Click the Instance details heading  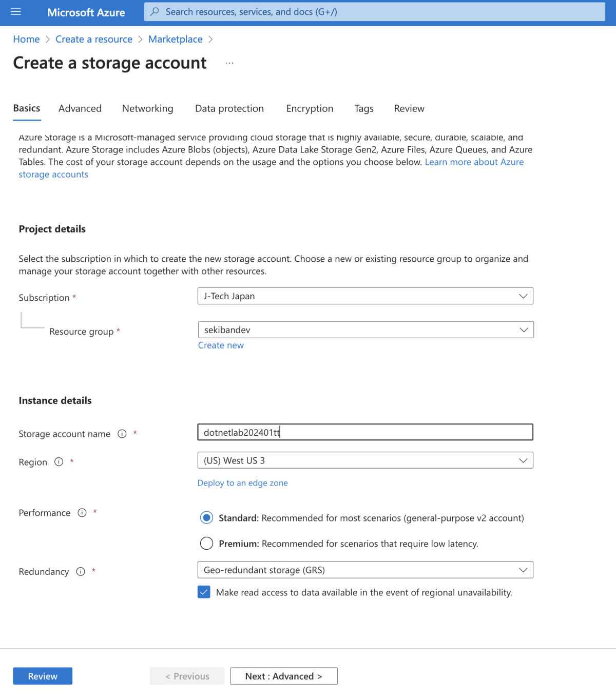[x=55, y=400]
